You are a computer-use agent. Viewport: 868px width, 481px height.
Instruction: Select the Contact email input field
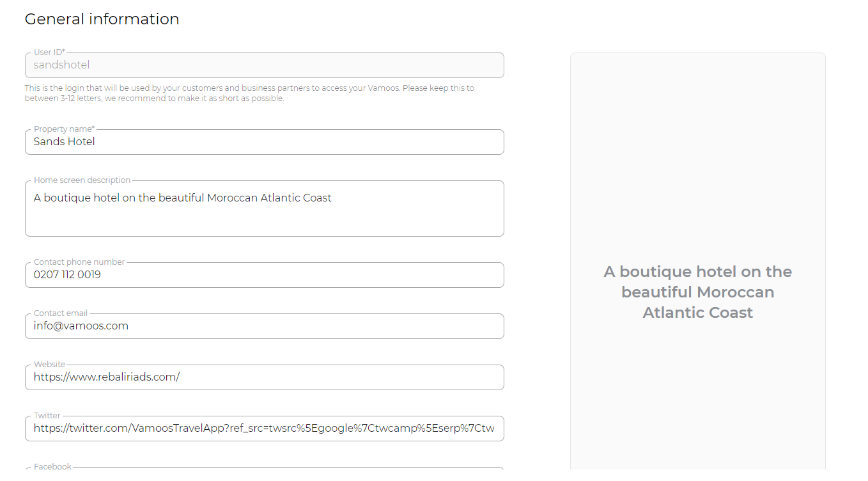click(x=264, y=326)
